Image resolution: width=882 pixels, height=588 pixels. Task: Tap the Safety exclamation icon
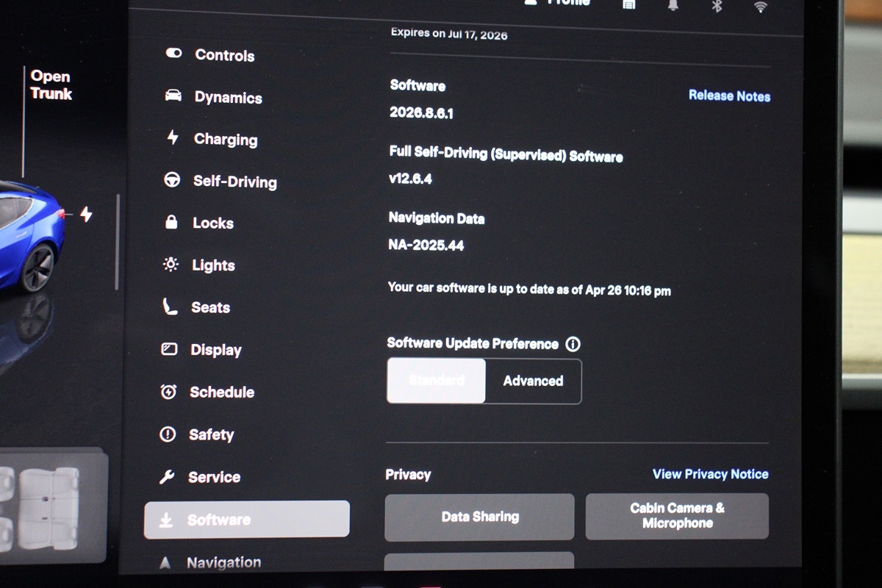pyautogui.click(x=168, y=434)
